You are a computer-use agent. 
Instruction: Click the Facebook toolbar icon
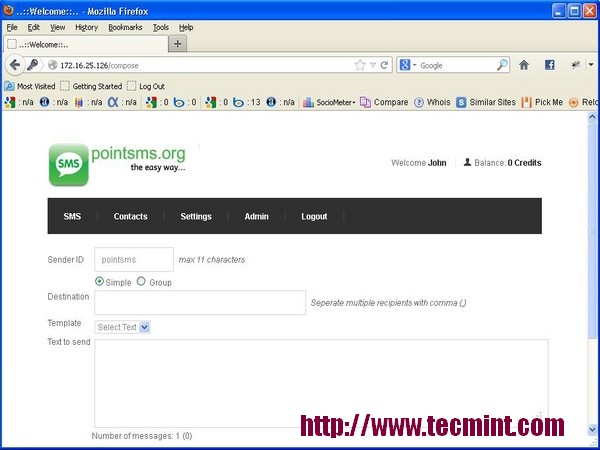click(x=549, y=65)
